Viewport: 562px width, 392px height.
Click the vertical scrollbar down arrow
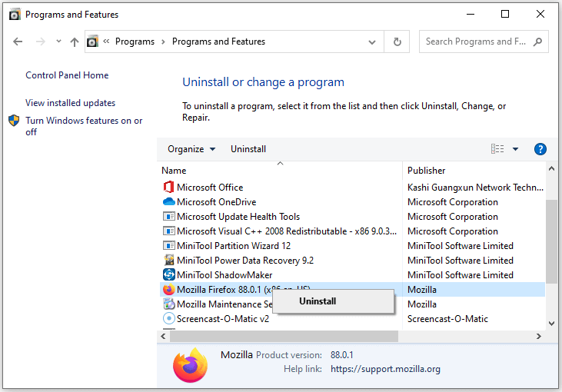551,323
